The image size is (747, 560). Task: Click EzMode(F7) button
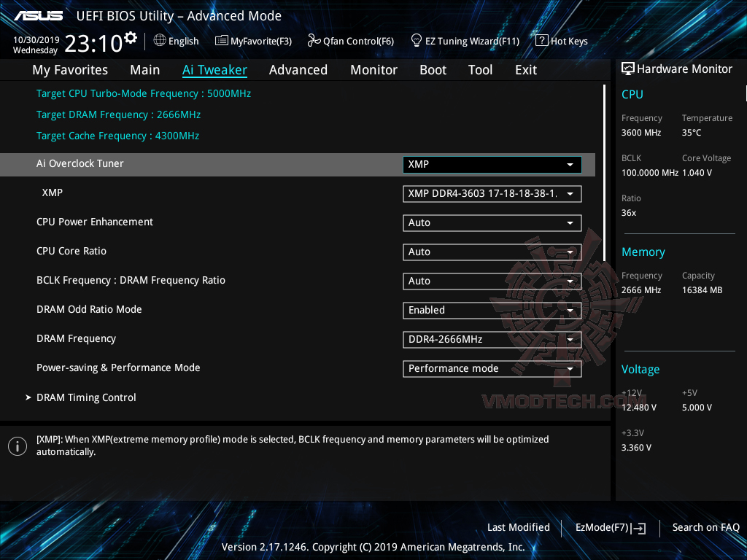click(x=611, y=528)
